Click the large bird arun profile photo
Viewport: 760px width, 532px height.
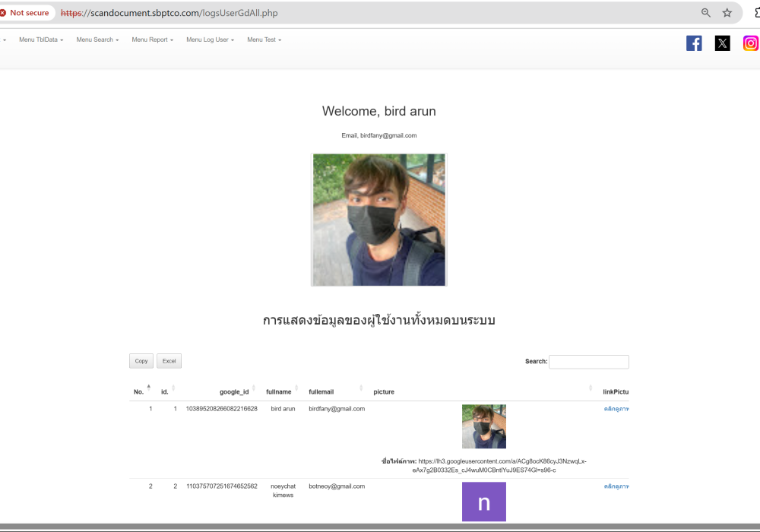[378, 220]
